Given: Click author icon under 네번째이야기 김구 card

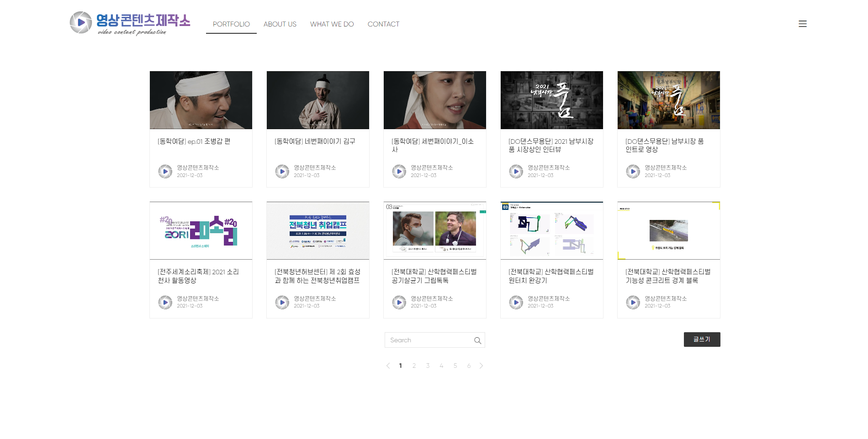Looking at the screenshot, I should tap(282, 172).
